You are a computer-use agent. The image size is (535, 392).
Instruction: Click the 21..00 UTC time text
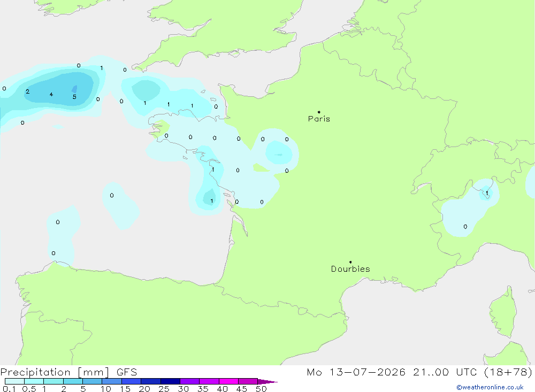tap(445, 372)
